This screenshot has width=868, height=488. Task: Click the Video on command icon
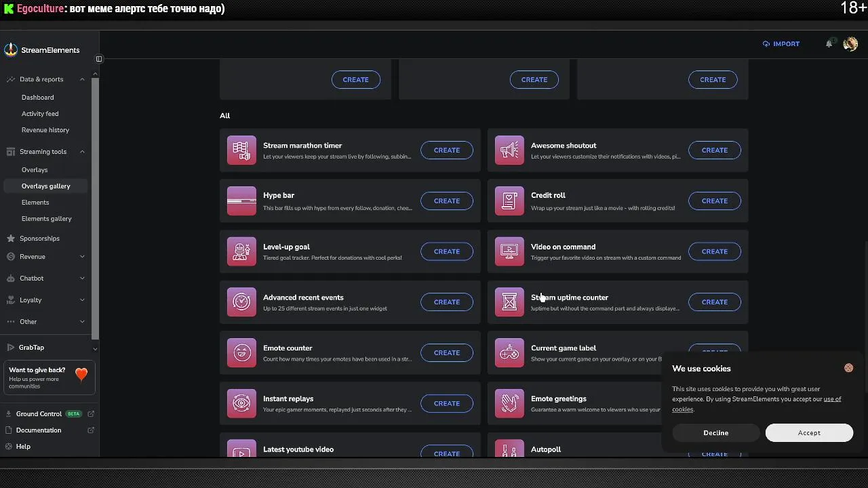coord(509,251)
